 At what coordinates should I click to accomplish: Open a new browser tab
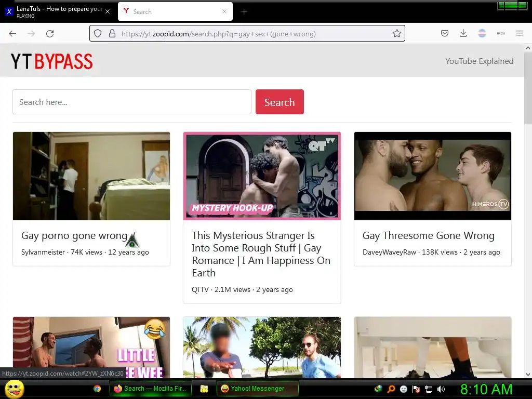244,12
